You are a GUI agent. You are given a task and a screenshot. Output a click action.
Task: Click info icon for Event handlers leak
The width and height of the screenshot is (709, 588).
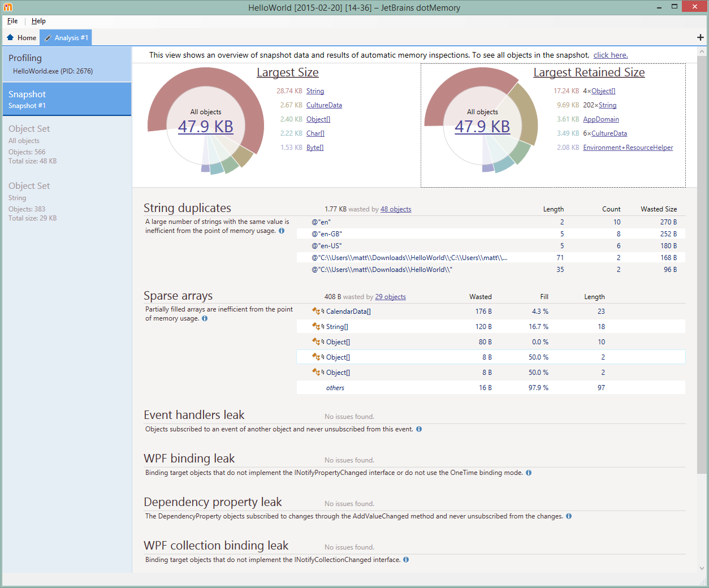tap(419, 429)
